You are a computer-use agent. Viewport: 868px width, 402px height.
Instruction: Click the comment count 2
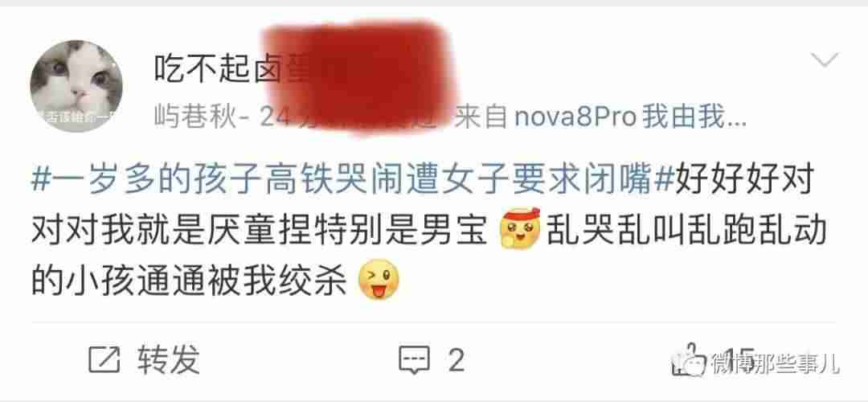tap(456, 361)
